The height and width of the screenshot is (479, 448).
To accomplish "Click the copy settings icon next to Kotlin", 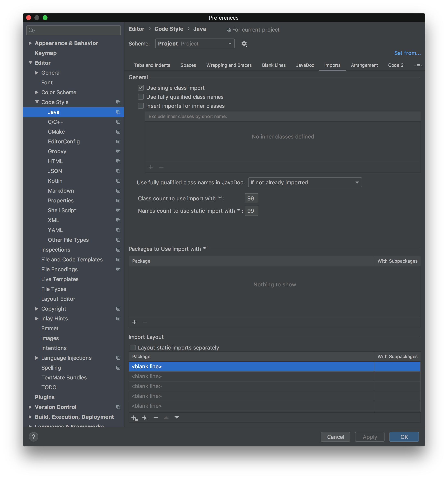I will click(118, 181).
